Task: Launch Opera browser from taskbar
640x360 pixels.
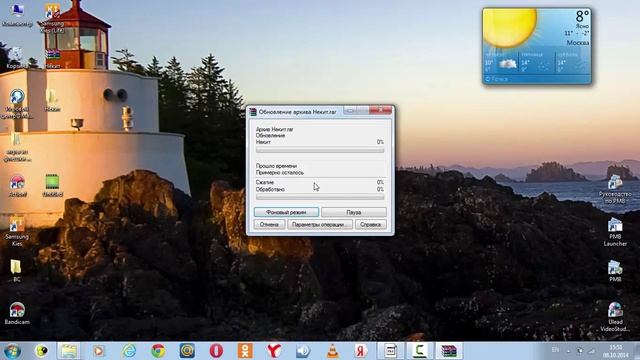Action: coord(216,351)
